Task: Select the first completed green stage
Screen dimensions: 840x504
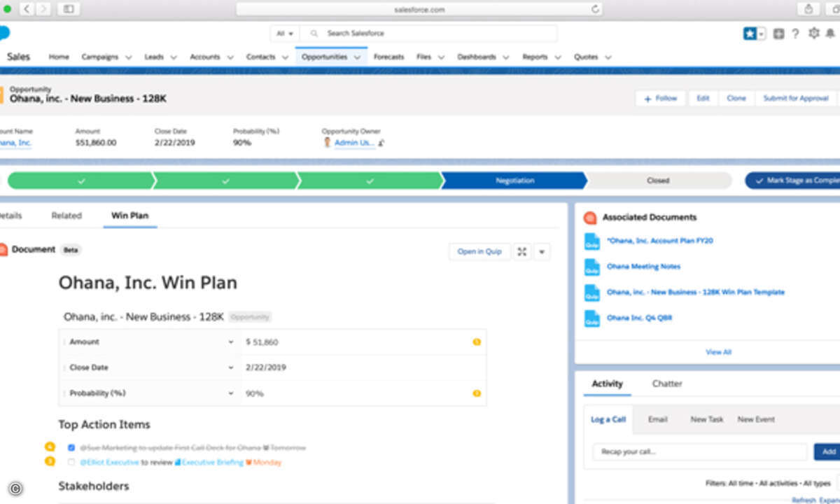Action: pos(82,181)
